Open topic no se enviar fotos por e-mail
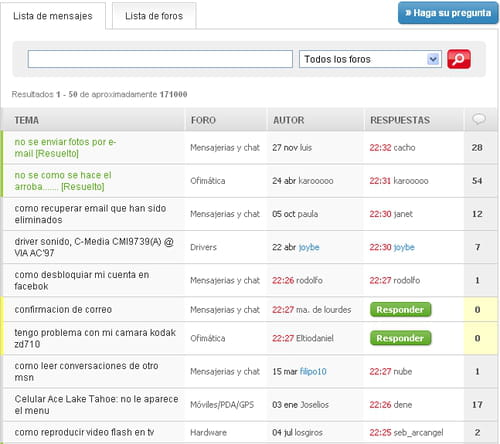The width and height of the screenshot is (500, 444). [65, 148]
